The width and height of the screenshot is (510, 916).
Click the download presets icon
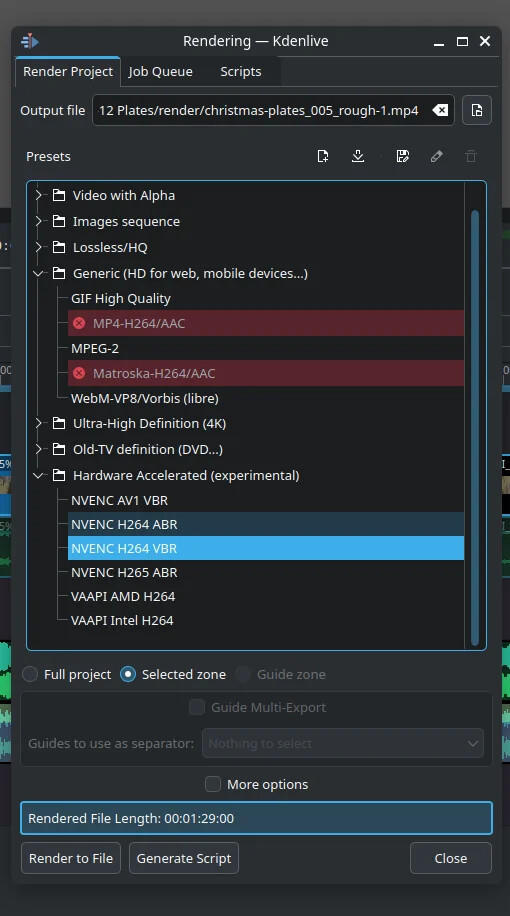click(x=358, y=156)
